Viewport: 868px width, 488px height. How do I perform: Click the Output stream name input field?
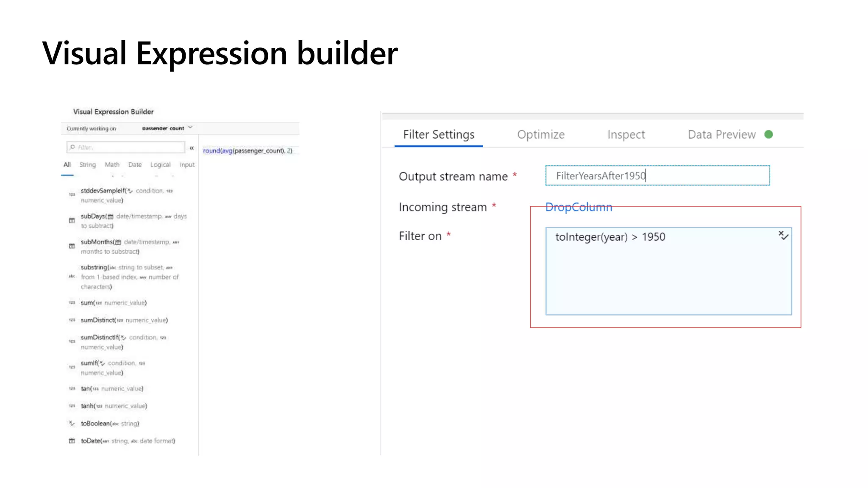tap(657, 175)
